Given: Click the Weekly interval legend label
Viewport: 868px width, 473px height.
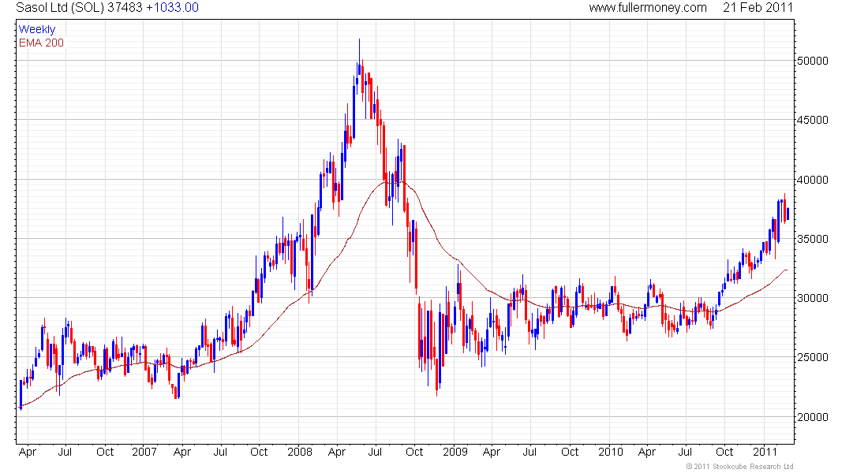Looking at the screenshot, I should click(37, 29).
